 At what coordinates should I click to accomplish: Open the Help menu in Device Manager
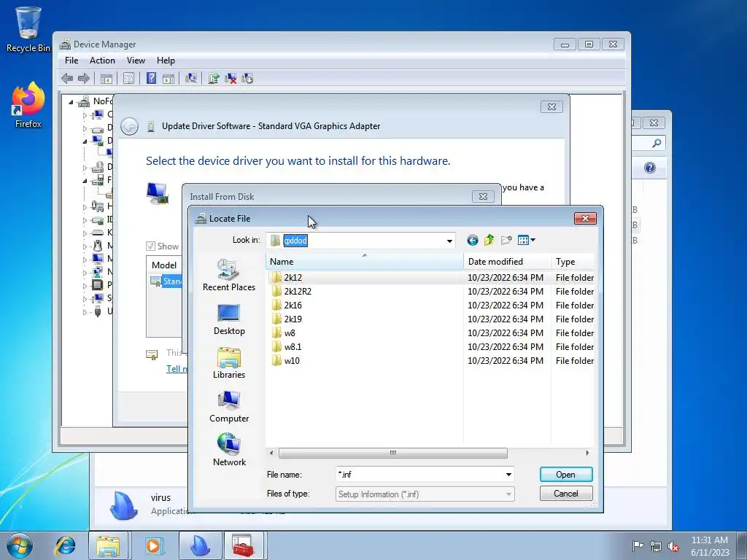click(166, 61)
